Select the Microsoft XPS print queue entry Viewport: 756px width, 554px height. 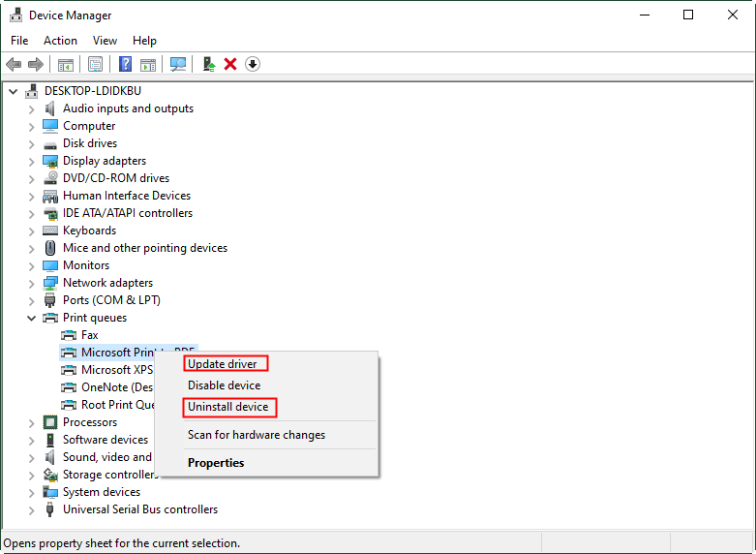tap(117, 370)
